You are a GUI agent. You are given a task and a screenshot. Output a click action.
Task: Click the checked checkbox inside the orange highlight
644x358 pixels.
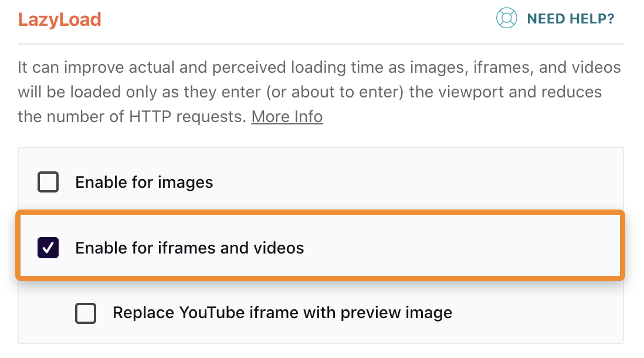48,248
